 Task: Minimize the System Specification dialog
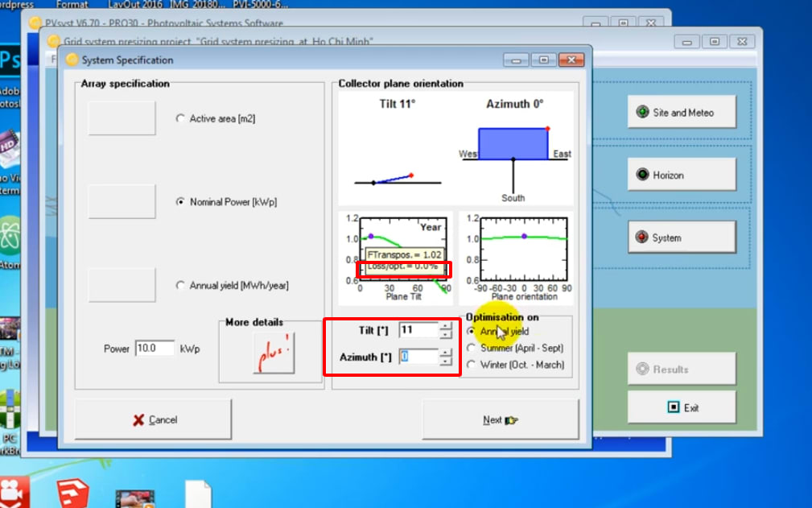coord(516,60)
